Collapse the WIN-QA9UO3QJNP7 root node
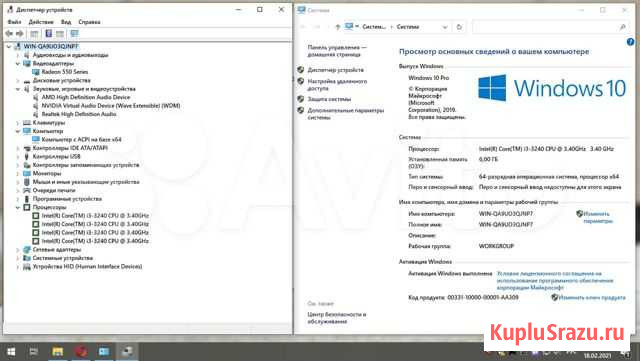 tap(9, 47)
